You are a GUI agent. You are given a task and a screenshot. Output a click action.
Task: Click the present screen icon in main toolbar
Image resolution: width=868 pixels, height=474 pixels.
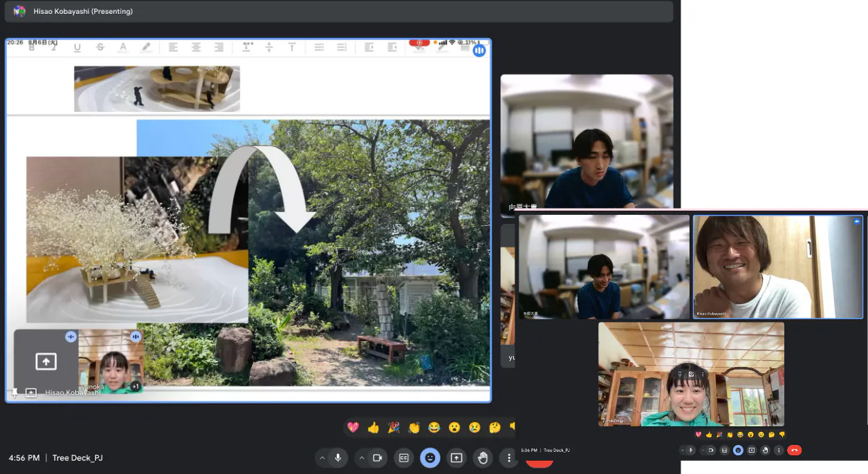pyautogui.click(x=456, y=457)
